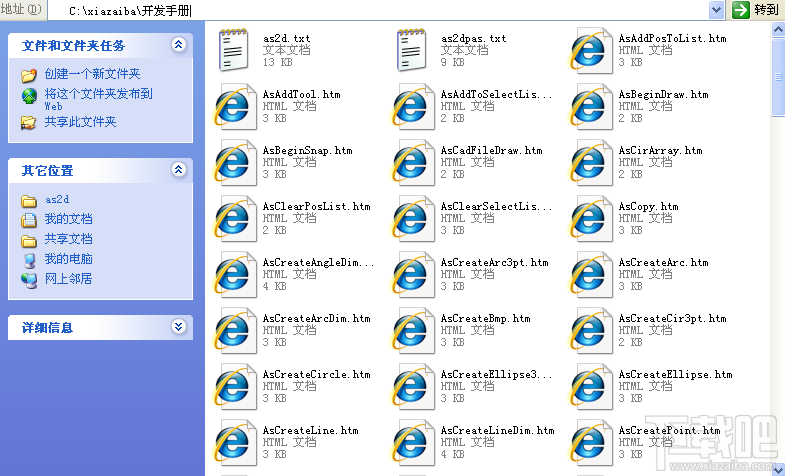This screenshot has width=785, height=476.
Task: Click 共享此文件夹 link
Action: coord(80,122)
